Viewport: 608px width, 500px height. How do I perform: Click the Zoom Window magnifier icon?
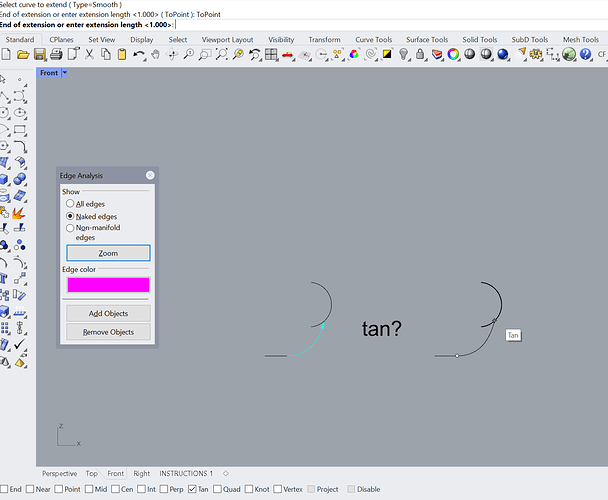click(204, 54)
